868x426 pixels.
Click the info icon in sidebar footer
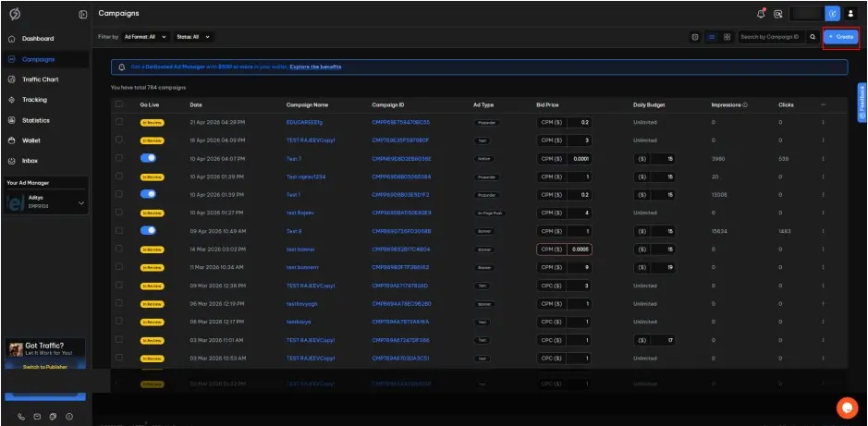pyautogui.click(x=69, y=417)
